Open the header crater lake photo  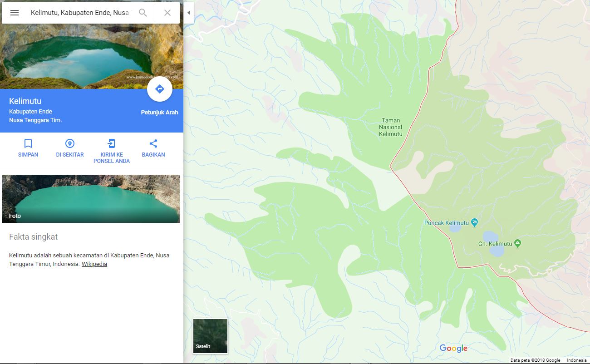tap(92, 44)
